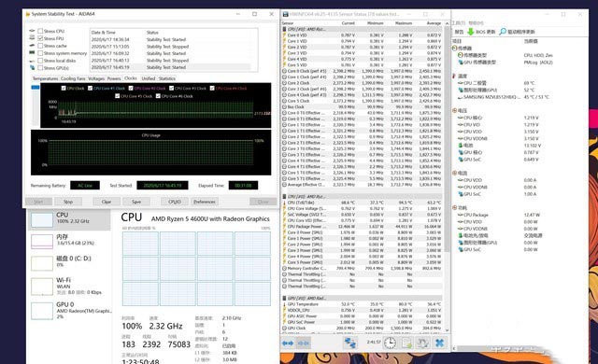
Task: Tick the Stress system memory checkbox
Action: click(40, 53)
